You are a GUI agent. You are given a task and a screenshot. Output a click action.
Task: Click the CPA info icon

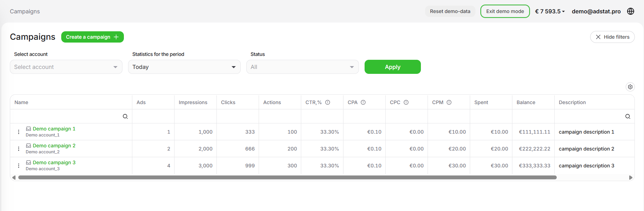(363, 102)
